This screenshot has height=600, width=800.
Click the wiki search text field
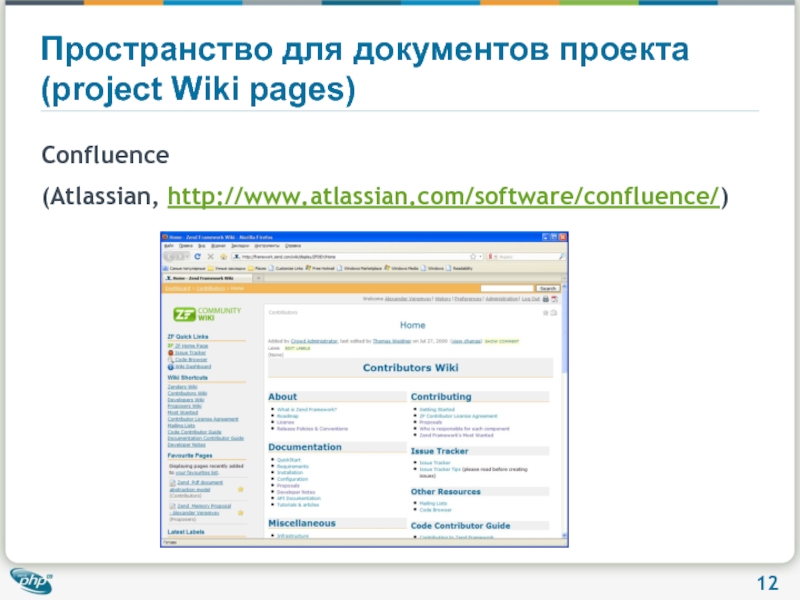tap(508, 287)
